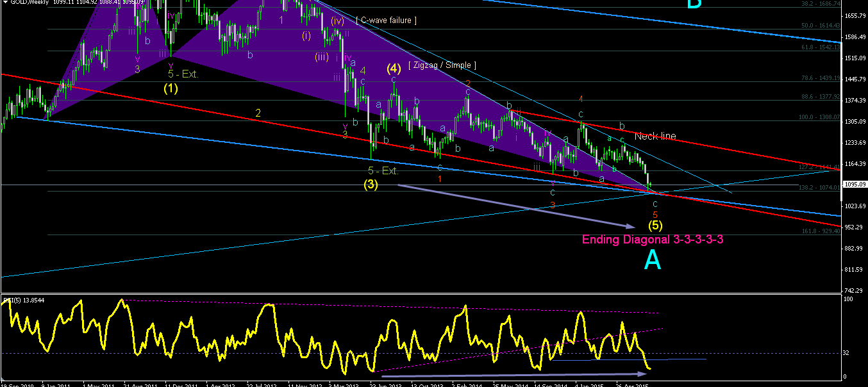Click the red "5" label above (5)
868x387 pixels.
click(x=655, y=214)
